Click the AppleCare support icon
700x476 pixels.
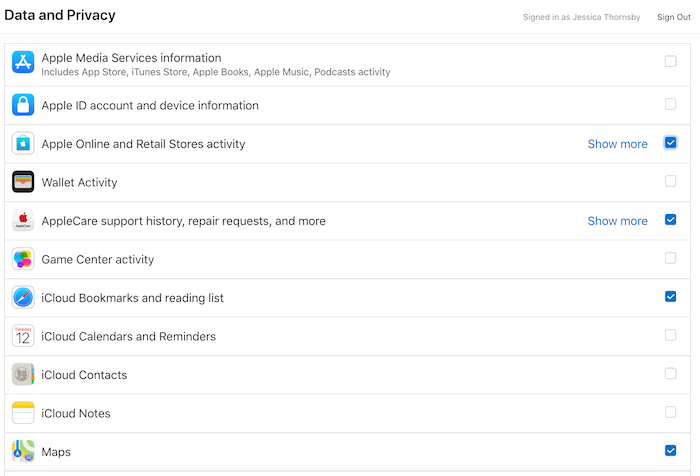coord(23,221)
